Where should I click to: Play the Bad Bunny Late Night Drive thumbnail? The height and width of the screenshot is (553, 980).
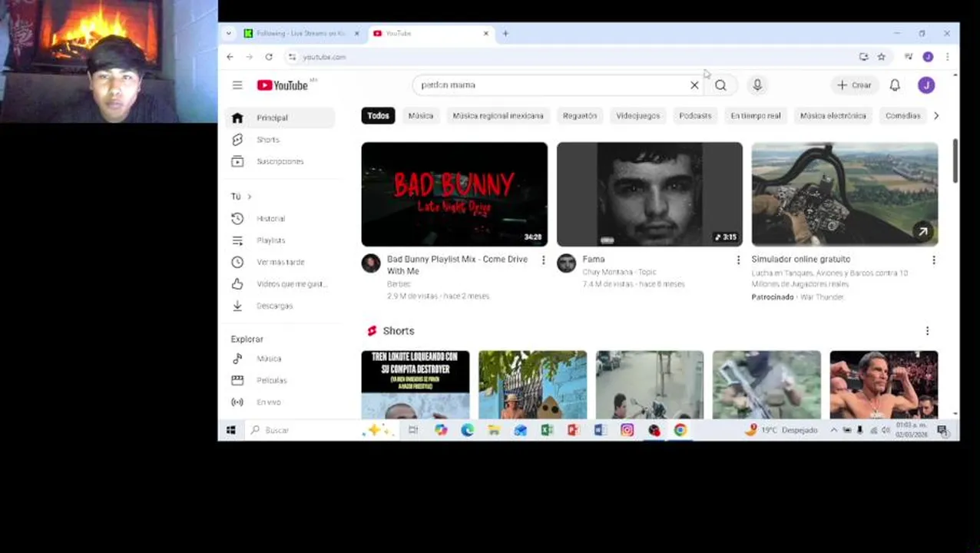[455, 194]
